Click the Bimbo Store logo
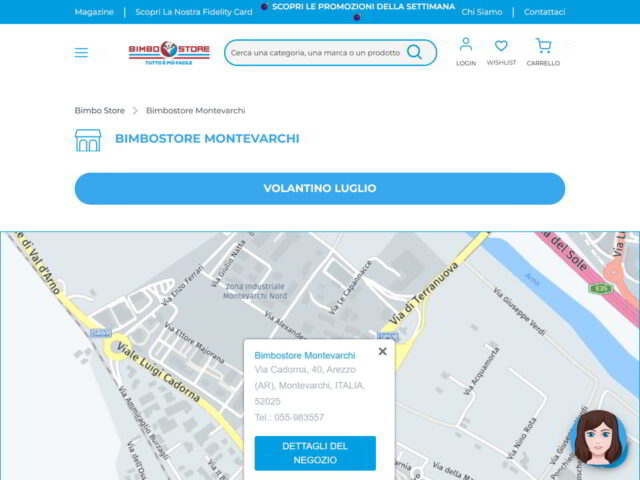 (x=169, y=53)
